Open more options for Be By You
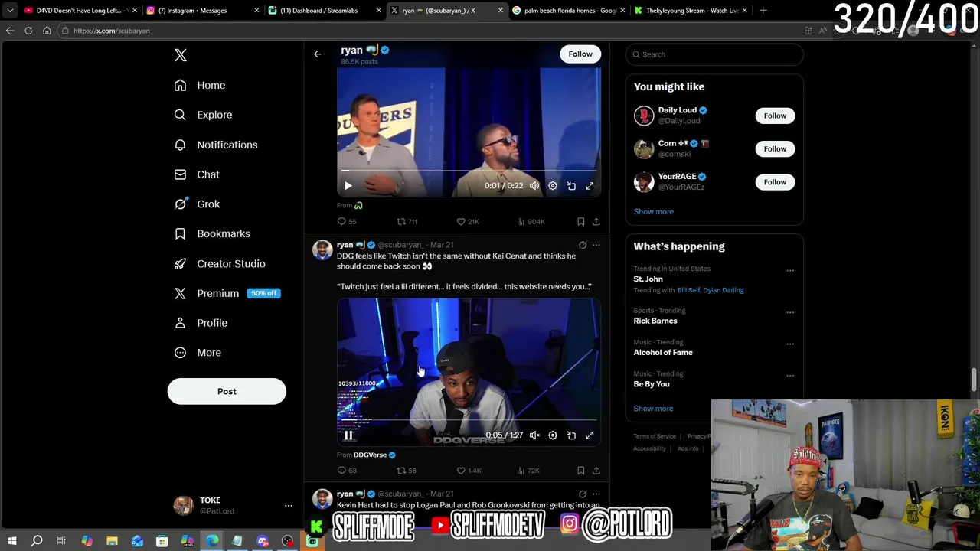980x551 pixels. coord(790,376)
